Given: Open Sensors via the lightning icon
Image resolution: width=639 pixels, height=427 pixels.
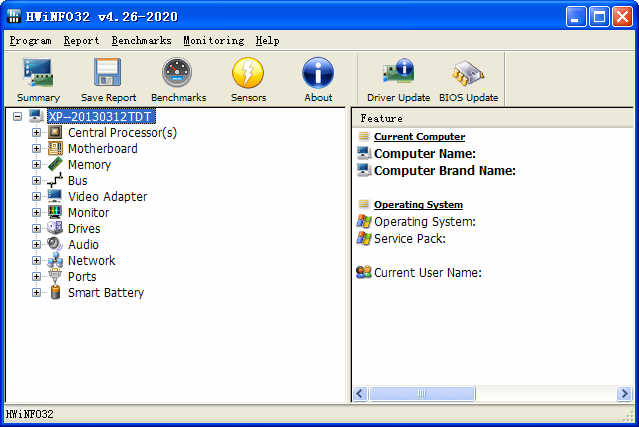Looking at the screenshot, I should (x=248, y=72).
